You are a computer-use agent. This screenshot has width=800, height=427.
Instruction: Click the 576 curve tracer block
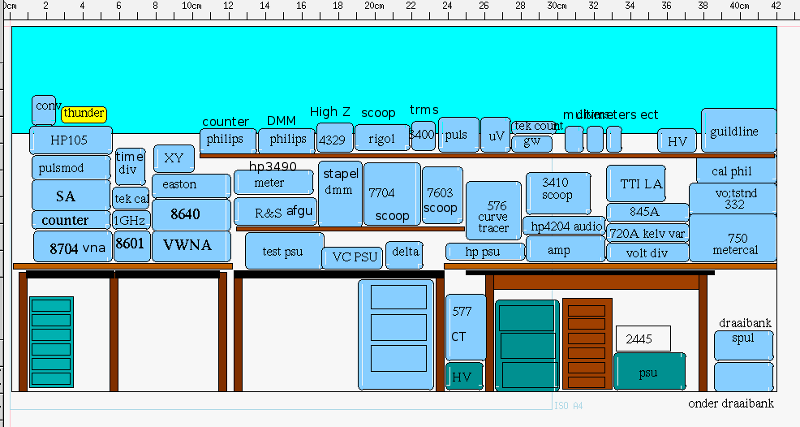coord(494,211)
